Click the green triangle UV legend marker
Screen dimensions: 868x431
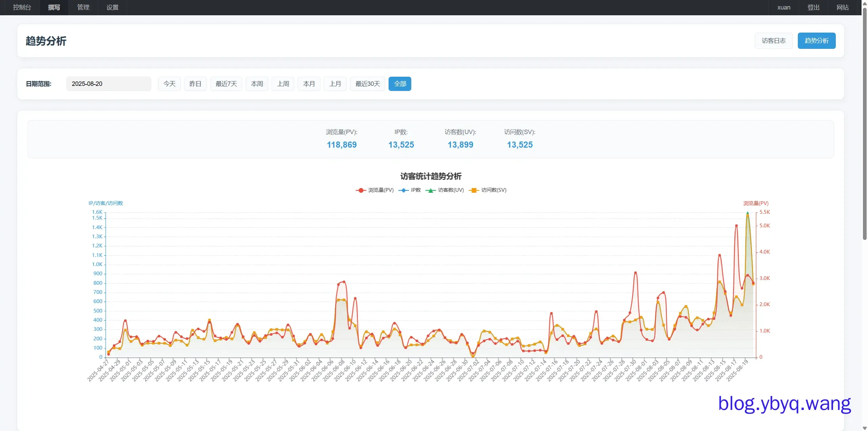click(431, 190)
